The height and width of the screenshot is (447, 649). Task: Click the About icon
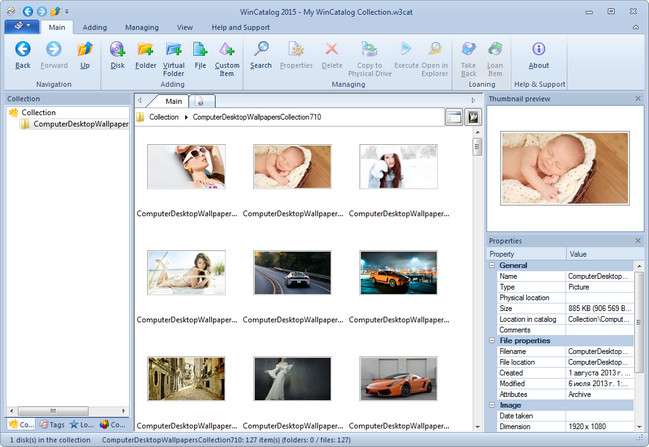(539, 50)
